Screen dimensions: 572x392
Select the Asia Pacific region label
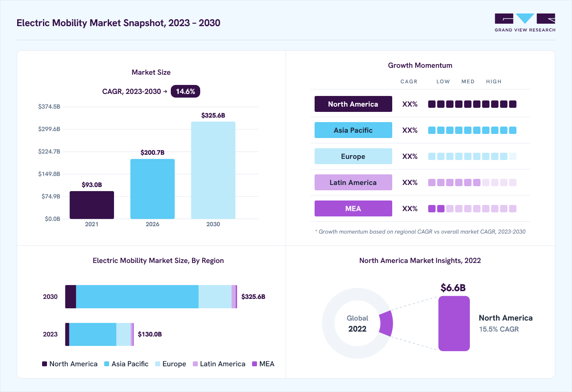click(353, 130)
